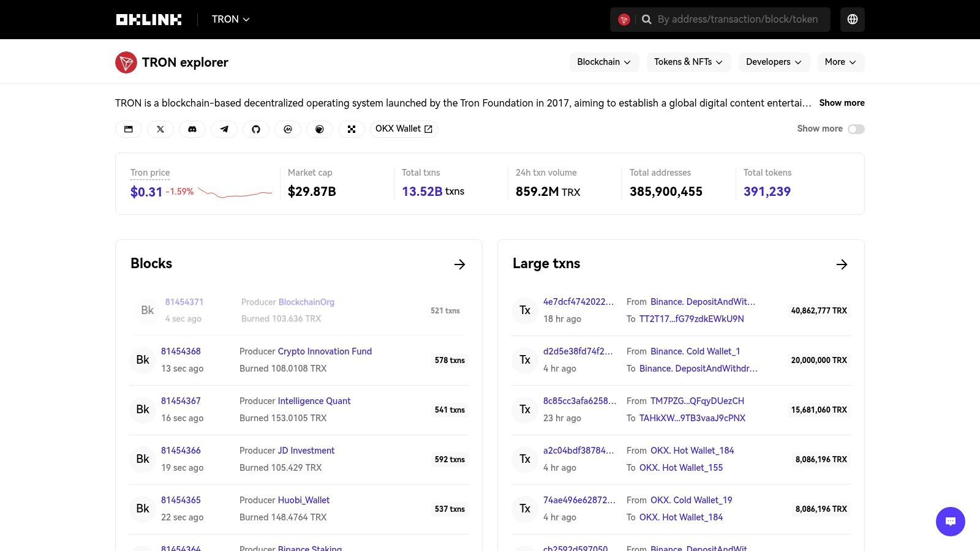Click the X (Twitter) social icon
Screen dimensions: 980x551
click(160, 129)
